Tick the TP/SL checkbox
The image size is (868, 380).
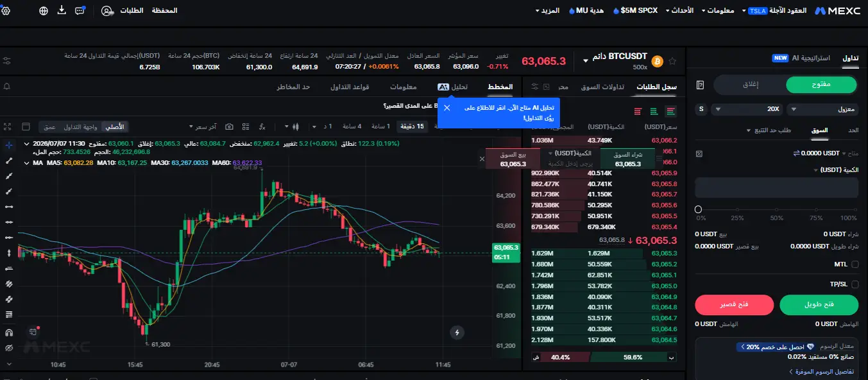(x=855, y=284)
